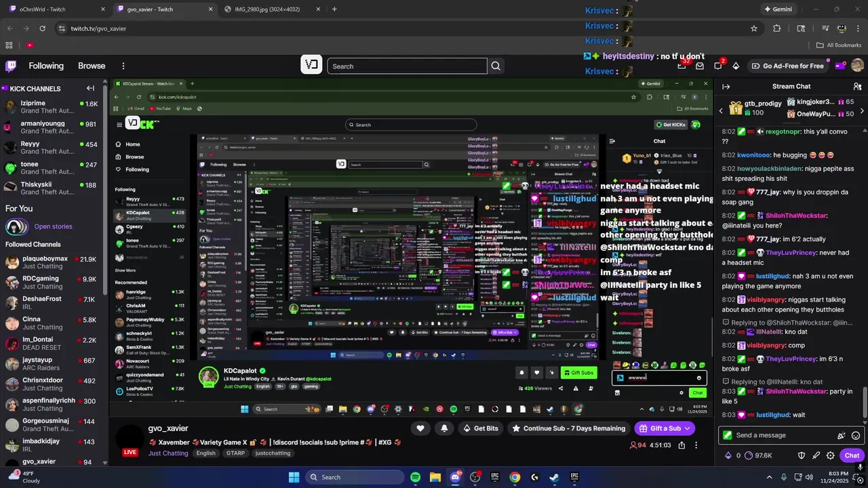Open the Bits cheer icon in message box
Screen dimensions: 868x488
842,436
